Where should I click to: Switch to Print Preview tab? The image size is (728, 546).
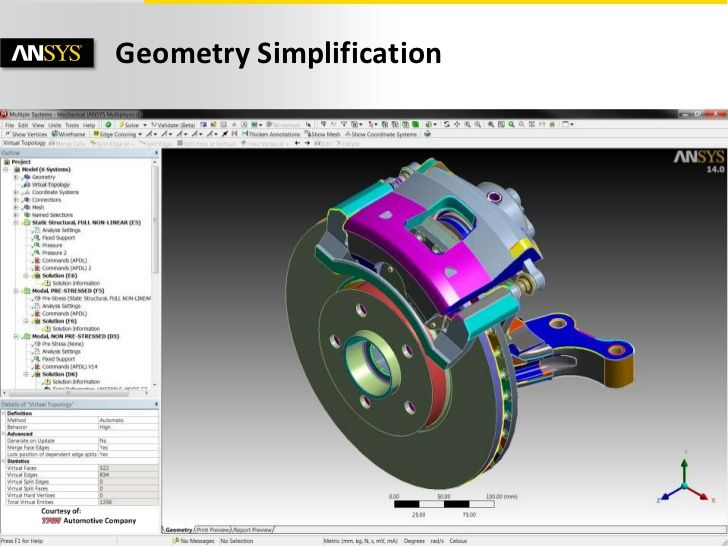pos(212,530)
